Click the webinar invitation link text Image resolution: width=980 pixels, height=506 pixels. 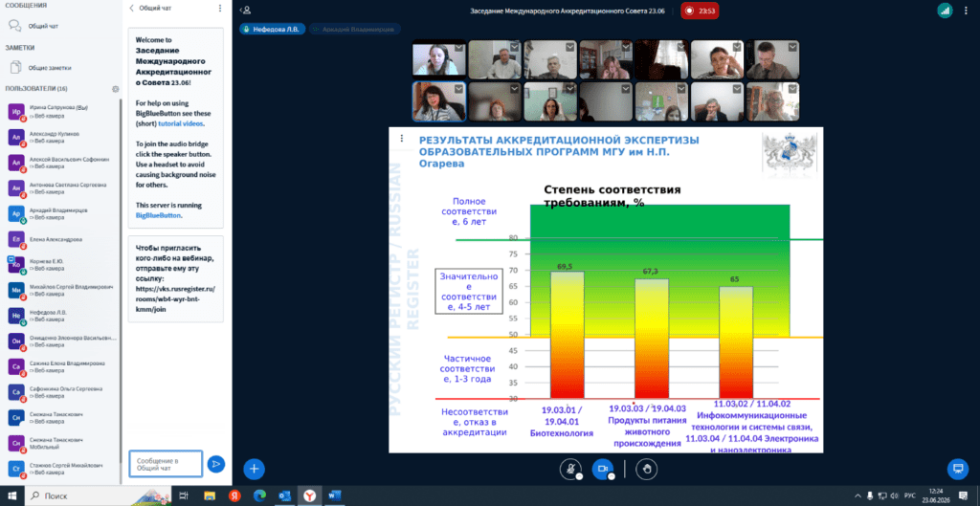175,299
